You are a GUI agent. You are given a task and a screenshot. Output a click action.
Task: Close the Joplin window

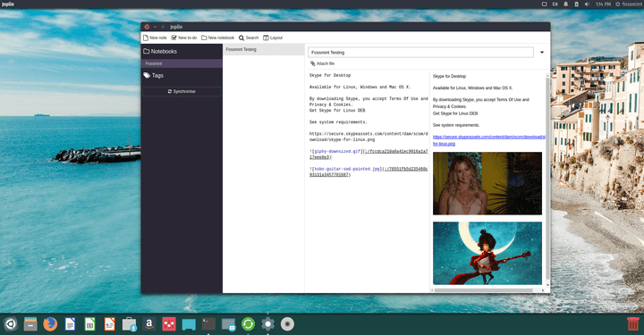point(147,27)
